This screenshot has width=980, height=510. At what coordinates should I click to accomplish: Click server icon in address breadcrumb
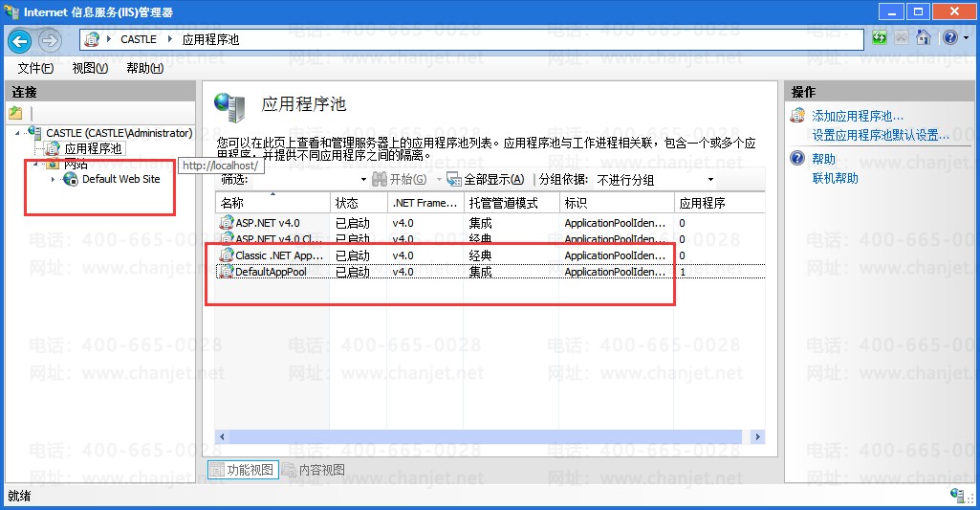tap(92, 39)
